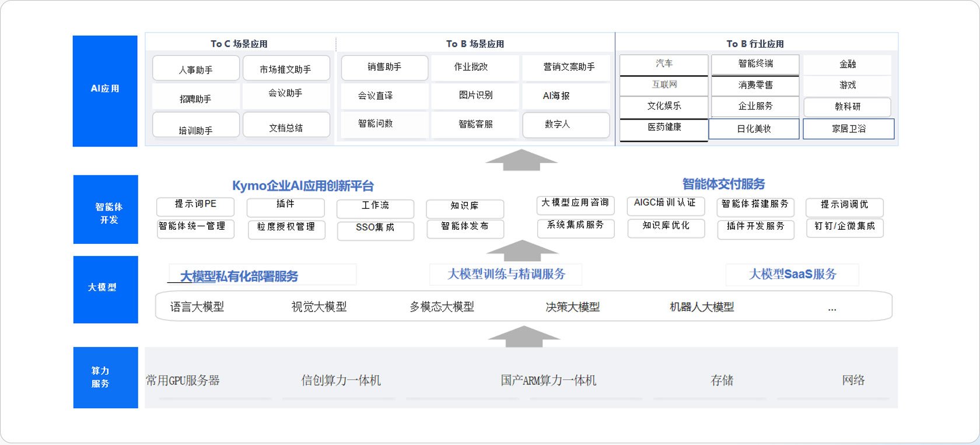Click the 智能体交付服务 title
This screenshot has width=980, height=445.
[x=723, y=184]
